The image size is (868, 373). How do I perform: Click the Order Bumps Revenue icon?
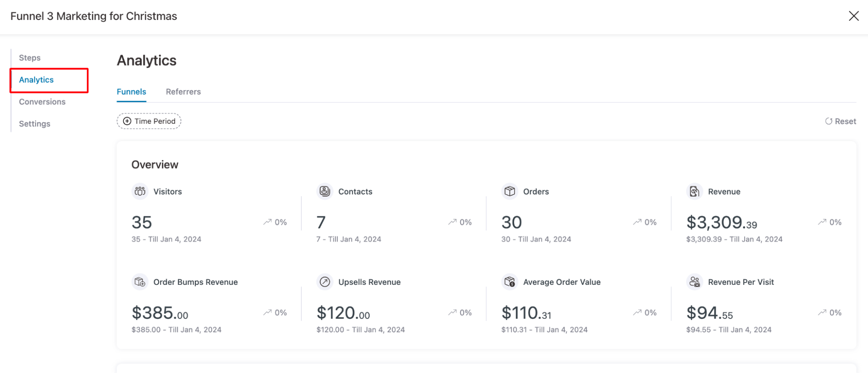point(140,282)
